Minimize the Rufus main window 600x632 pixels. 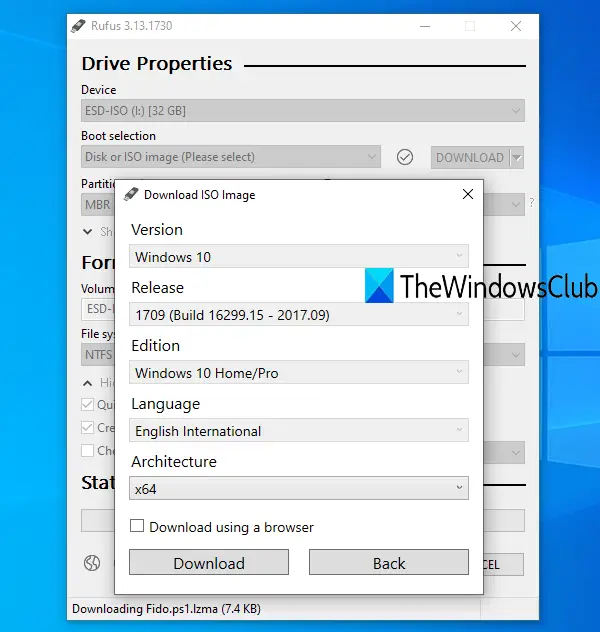pos(425,26)
